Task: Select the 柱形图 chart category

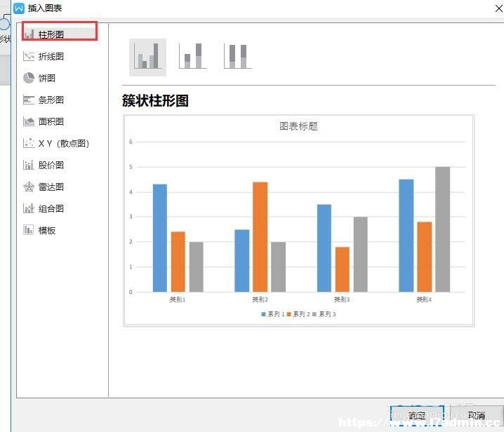Action: coord(60,34)
